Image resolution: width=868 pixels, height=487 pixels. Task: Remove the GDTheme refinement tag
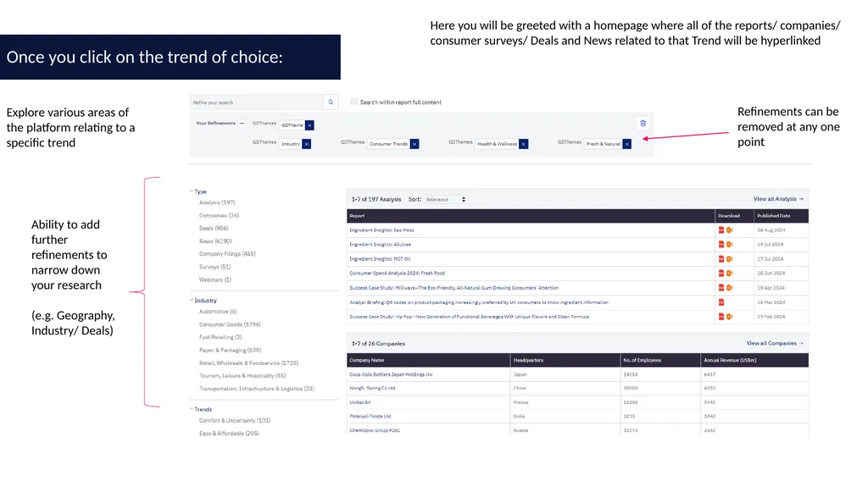(309, 125)
